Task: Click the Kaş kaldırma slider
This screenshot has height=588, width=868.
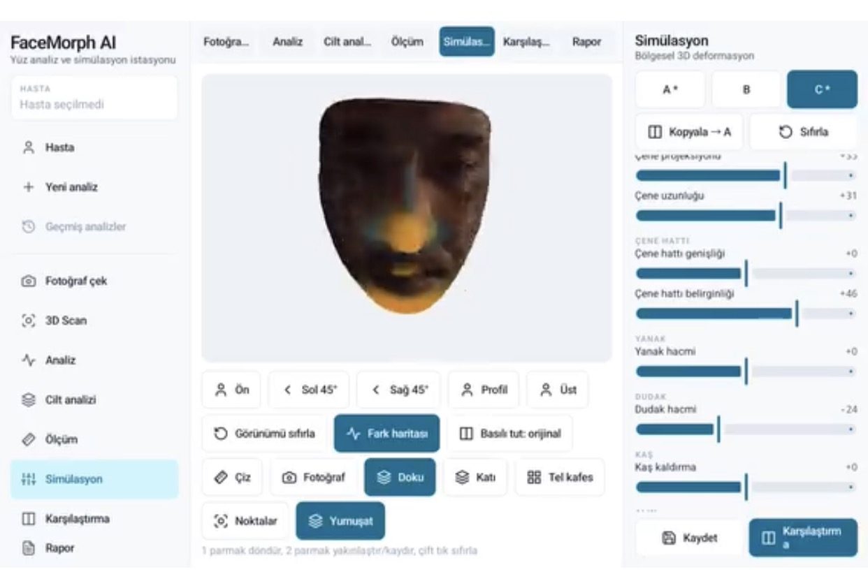Action: pyautogui.click(x=746, y=487)
